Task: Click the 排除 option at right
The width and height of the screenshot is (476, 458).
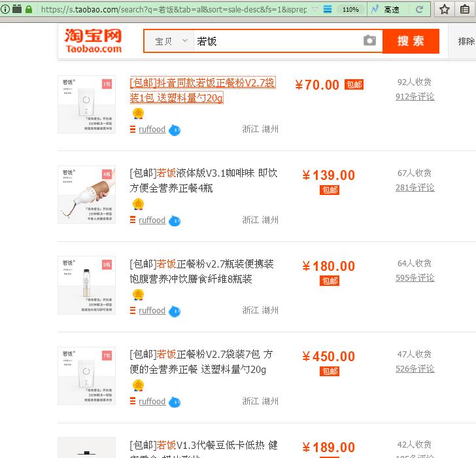Action: point(466,41)
